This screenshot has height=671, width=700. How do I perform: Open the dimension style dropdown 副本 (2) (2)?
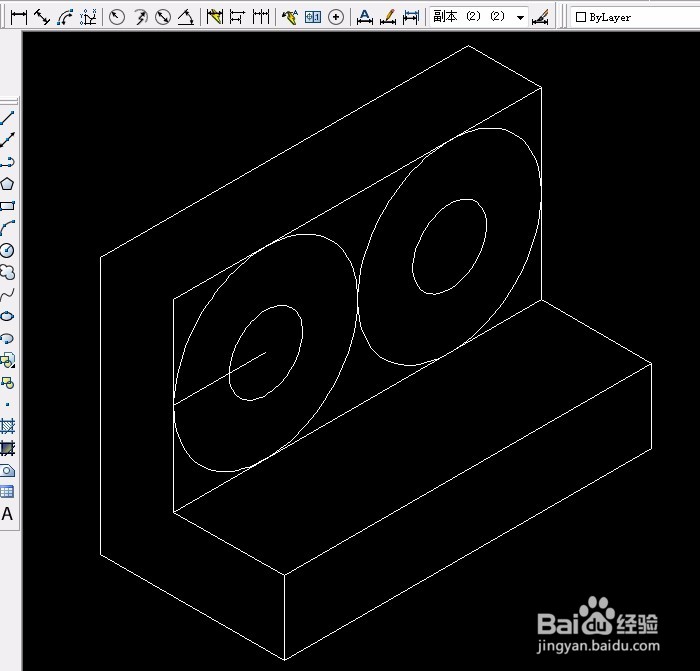coord(479,17)
